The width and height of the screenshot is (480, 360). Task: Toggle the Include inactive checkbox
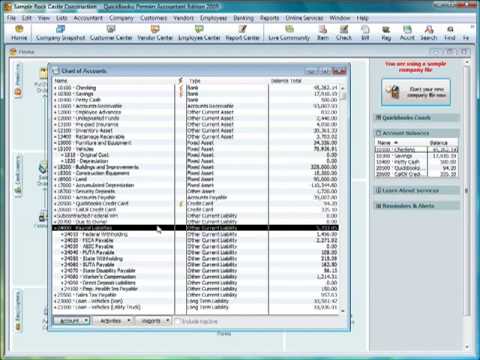[x=177, y=321]
